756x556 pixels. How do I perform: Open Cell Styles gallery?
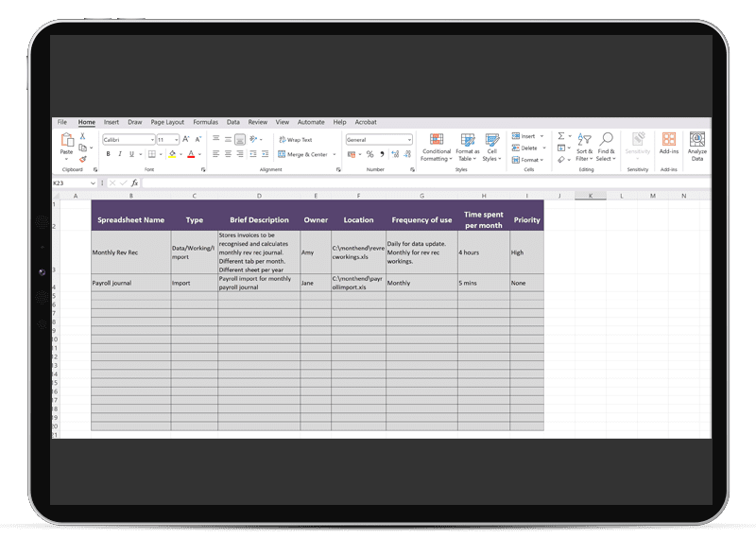491,148
